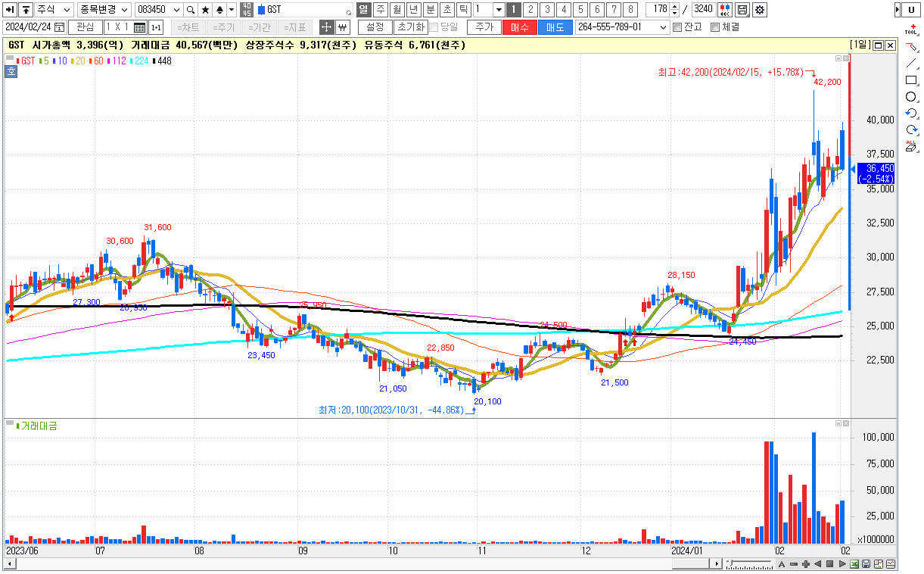Toggle the 호 quote button on chart

click(x=11, y=73)
